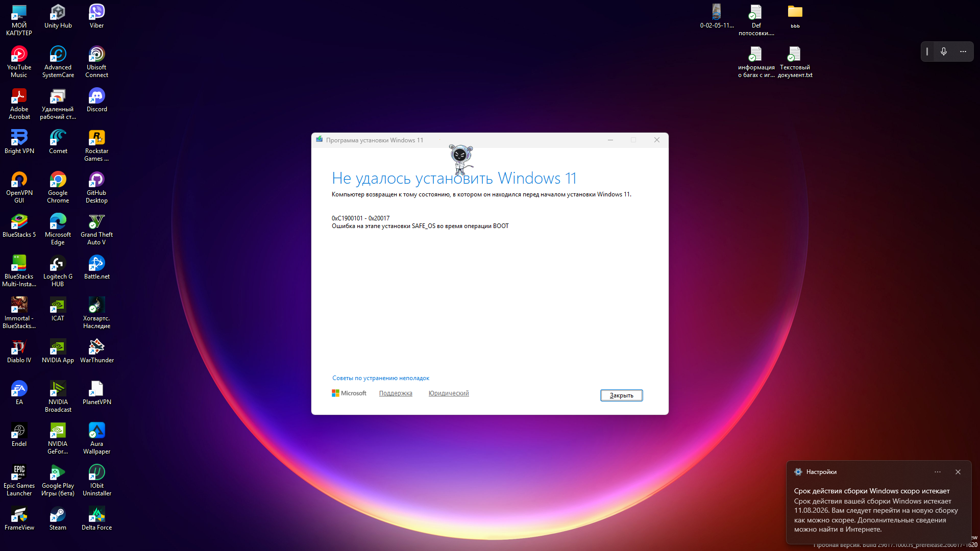Select the Rockstar Games launcher icon
The width and height of the screenshot is (980, 551).
coord(96,145)
